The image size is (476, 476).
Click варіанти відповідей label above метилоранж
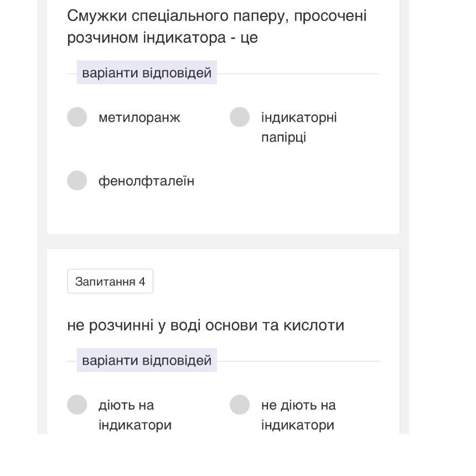pyautogui.click(x=147, y=73)
